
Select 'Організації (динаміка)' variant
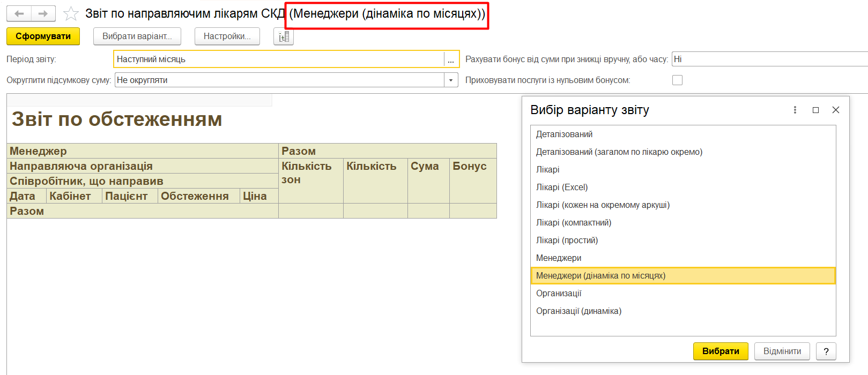(x=578, y=311)
